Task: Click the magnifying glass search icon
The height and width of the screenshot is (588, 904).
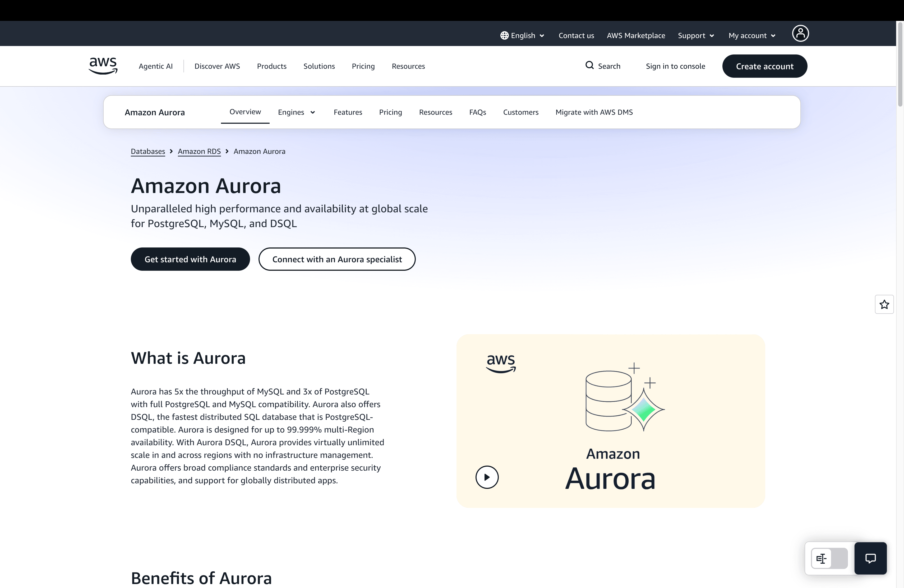Action: click(x=589, y=65)
